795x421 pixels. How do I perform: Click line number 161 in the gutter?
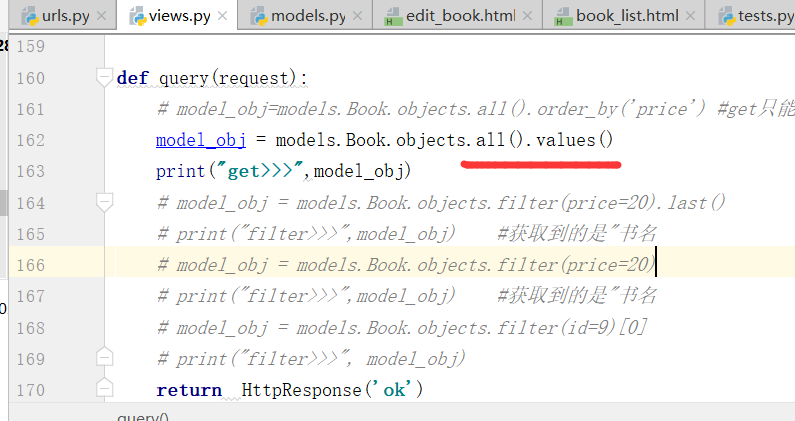click(x=30, y=109)
